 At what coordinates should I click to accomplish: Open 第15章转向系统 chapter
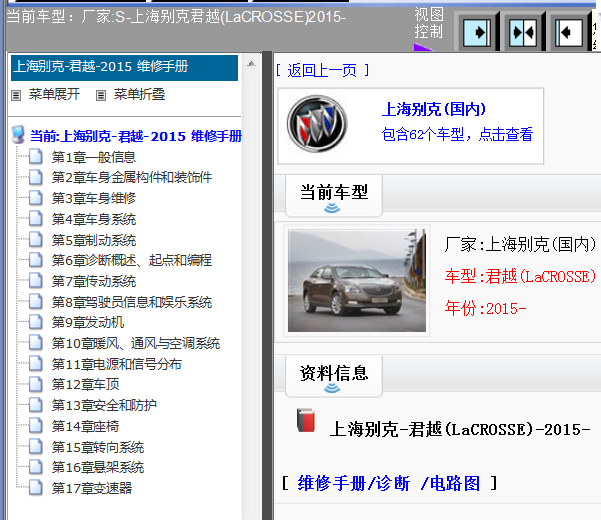[x=98, y=447]
